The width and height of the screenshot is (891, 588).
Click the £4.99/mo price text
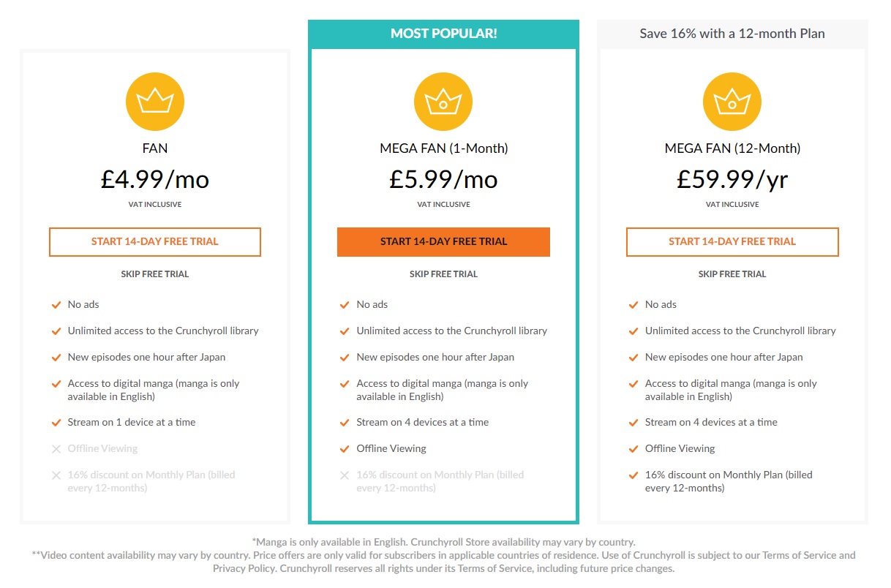click(155, 180)
